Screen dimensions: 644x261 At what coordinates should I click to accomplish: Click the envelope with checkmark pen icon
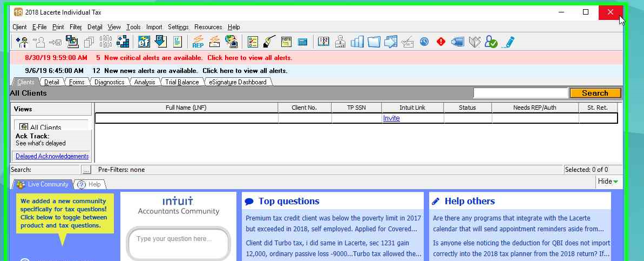(x=408, y=42)
